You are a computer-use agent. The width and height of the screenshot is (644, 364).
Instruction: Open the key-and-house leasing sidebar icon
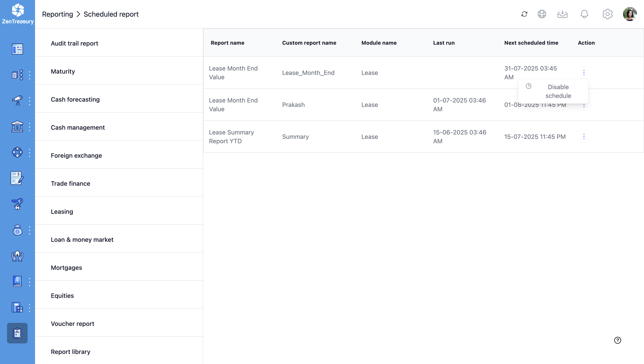tap(17, 204)
